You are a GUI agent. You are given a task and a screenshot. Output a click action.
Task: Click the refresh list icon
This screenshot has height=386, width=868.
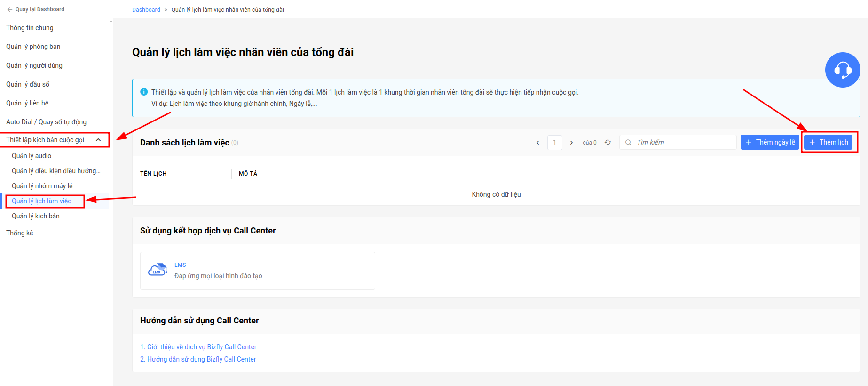tap(608, 142)
